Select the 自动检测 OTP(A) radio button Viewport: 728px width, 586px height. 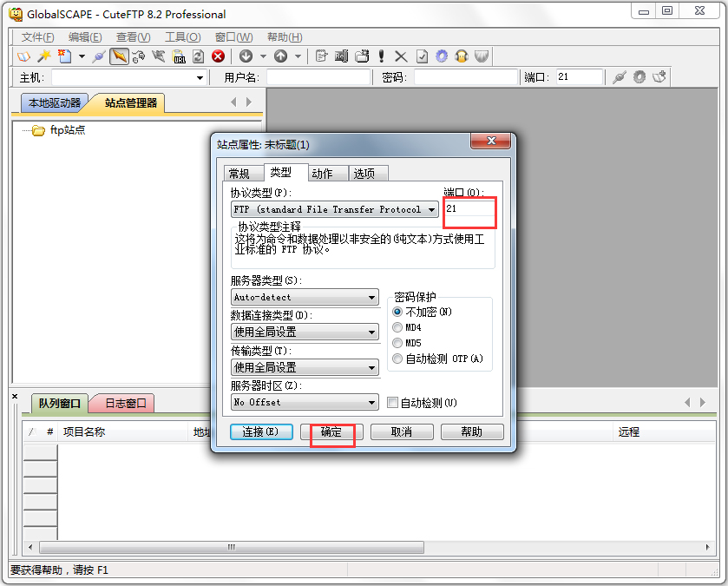[398, 359]
